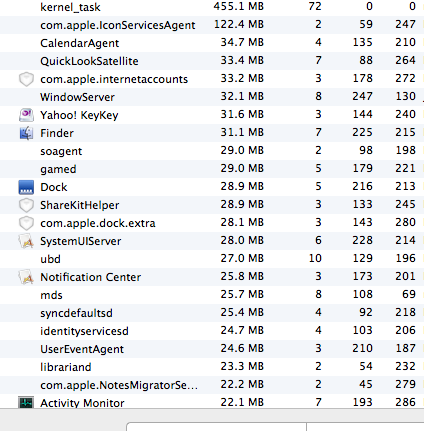Click the 25.4 MB memory value
The image size is (424, 431).
click(242, 312)
